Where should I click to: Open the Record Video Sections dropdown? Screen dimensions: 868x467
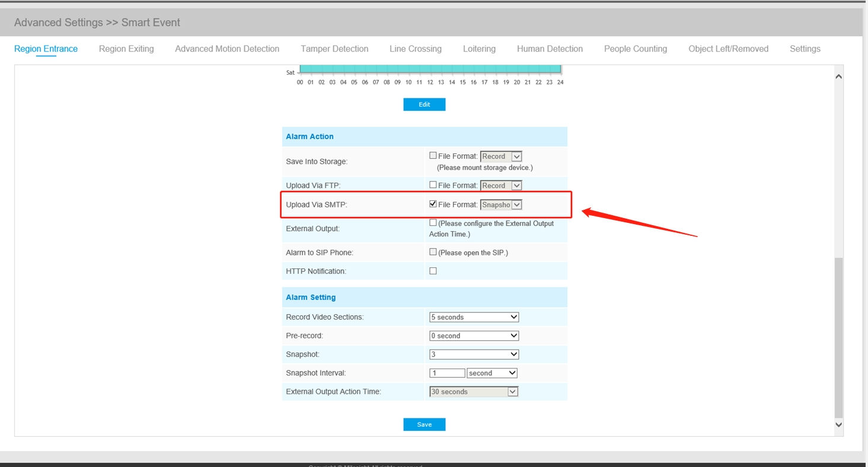[x=474, y=317]
